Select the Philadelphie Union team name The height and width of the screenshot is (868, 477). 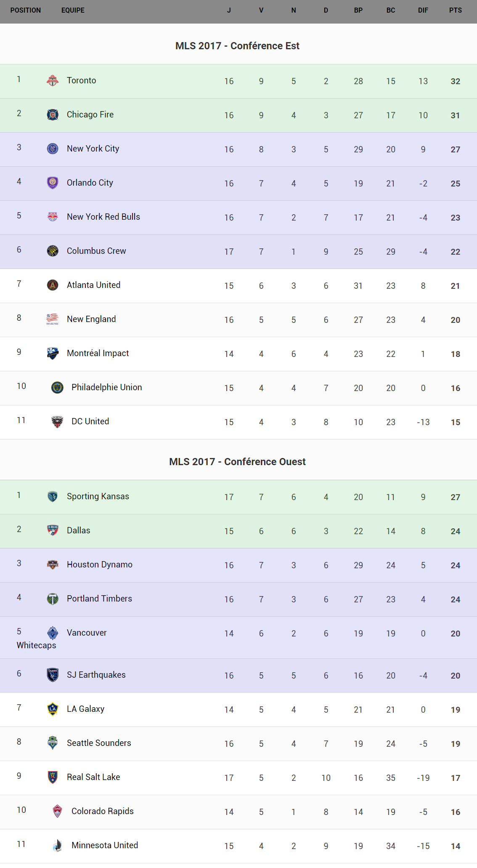coord(106,387)
